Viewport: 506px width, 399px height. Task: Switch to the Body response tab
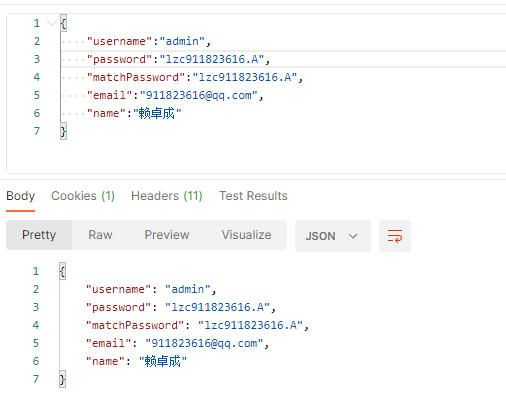20,196
